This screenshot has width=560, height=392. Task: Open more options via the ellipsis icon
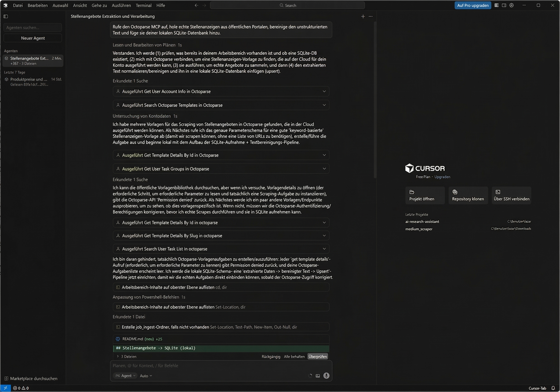pos(371,16)
